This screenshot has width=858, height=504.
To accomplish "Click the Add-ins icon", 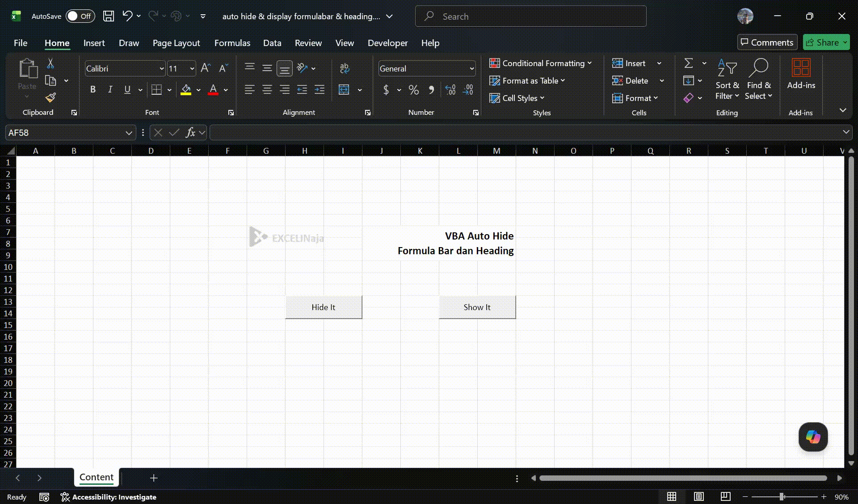I will click(x=801, y=74).
